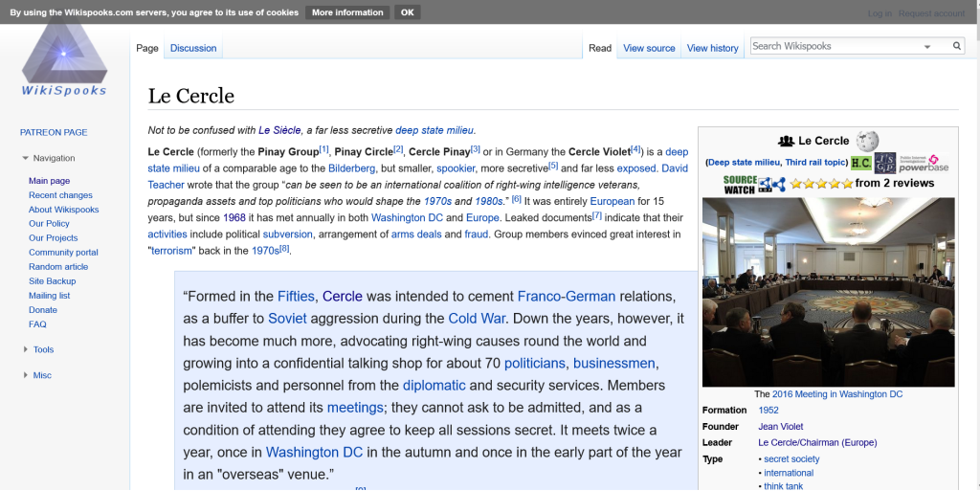Open the fraud link
The width and height of the screenshot is (980, 491).
[477, 234]
